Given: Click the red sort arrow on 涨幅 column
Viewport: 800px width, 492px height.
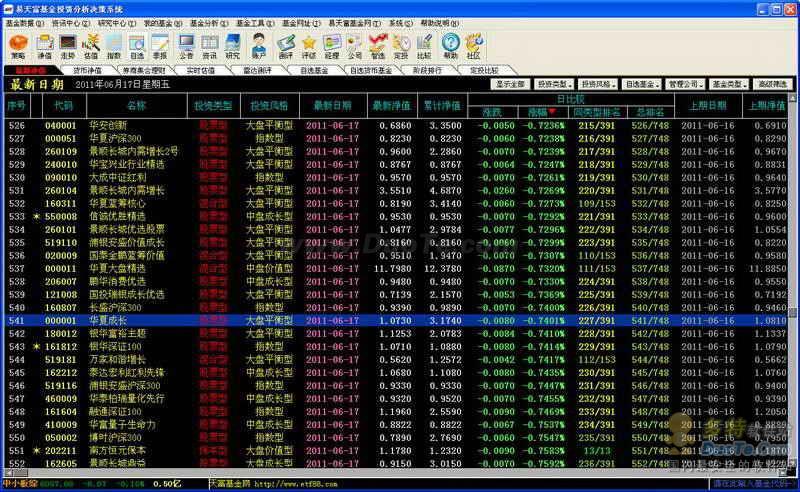Looking at the screenshot, I should (x=553, y=112).
